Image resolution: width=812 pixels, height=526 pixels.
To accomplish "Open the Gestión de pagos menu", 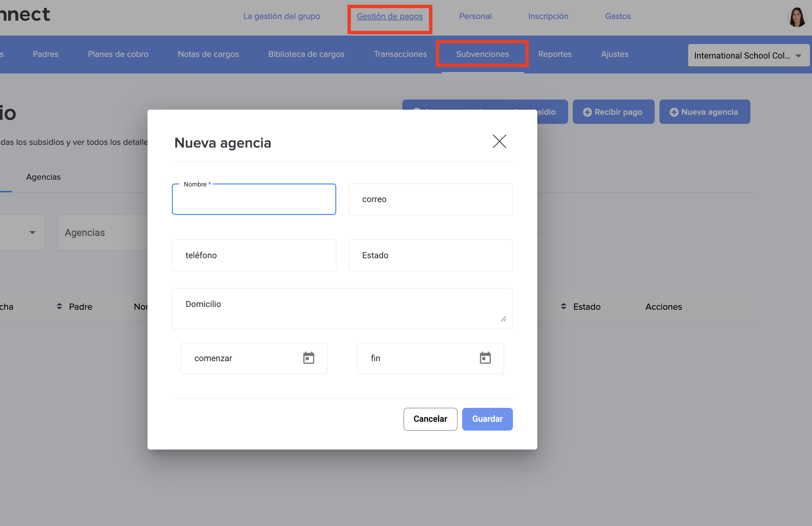I will [389, 16].
